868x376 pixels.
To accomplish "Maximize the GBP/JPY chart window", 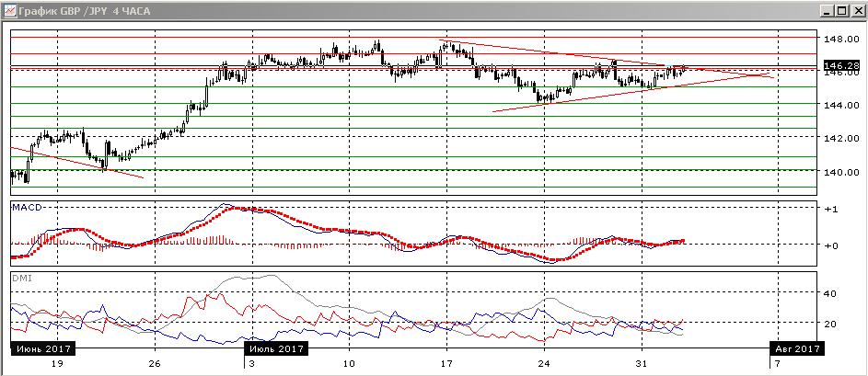I will click(841, 10).
